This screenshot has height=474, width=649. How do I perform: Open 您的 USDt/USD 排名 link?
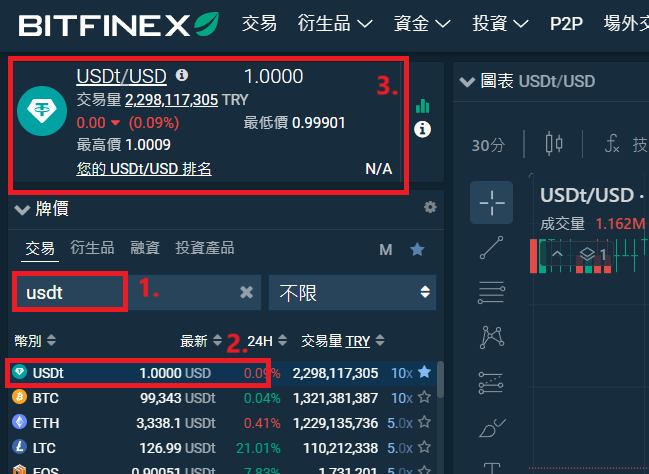pos(144,169)
